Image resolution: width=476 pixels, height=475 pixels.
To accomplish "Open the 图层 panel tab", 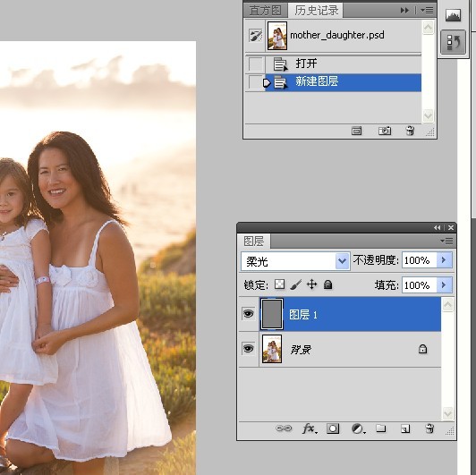I will tap(254, 242).
